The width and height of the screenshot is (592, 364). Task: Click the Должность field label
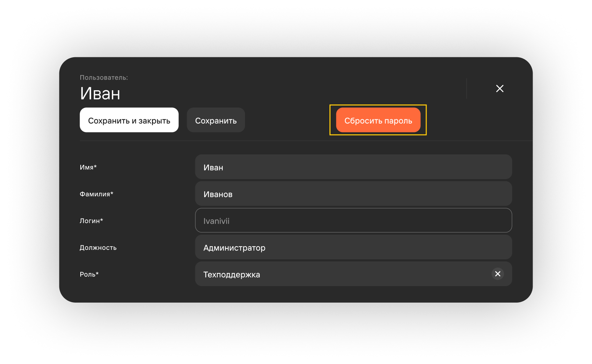tap(98, 248)
